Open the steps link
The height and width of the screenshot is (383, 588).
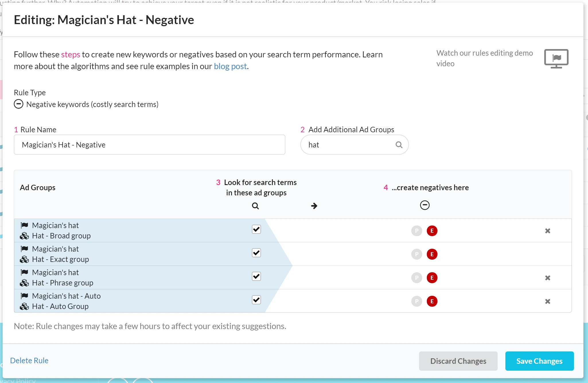(71, 55)
